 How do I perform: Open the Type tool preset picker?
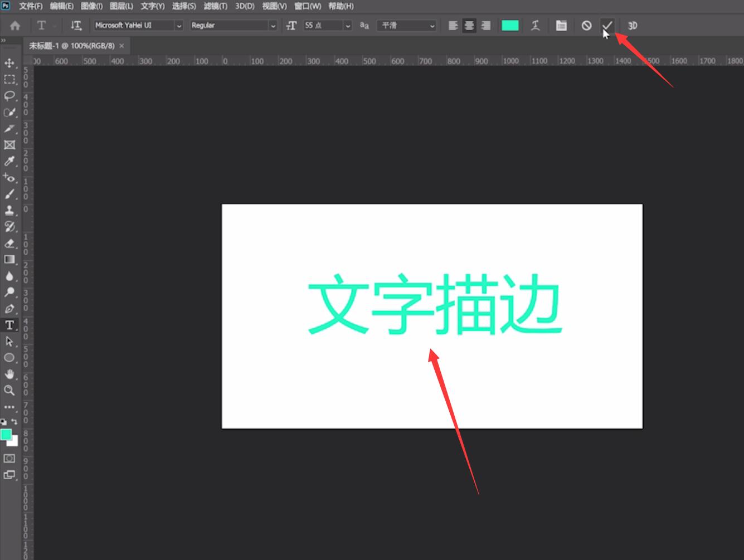[x=46, y=26]
